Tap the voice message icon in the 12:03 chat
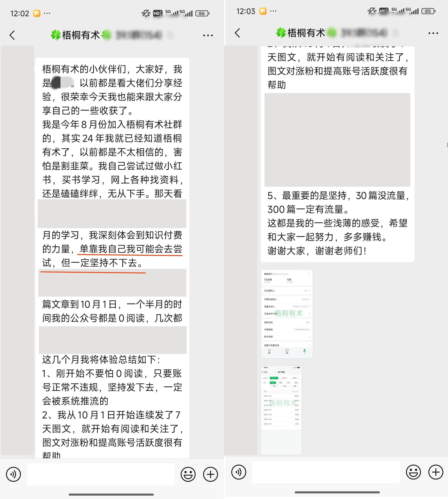 click(x=239, y=472)
